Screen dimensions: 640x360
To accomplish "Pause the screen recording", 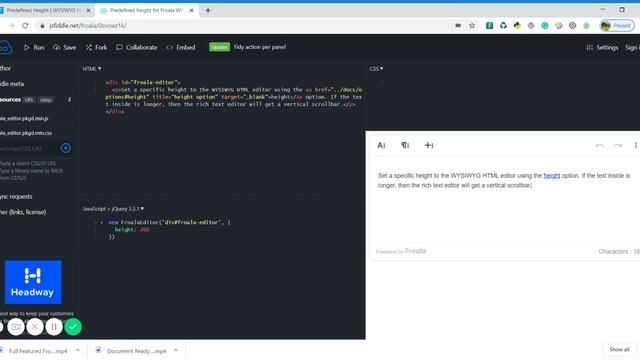I will 54,327.
